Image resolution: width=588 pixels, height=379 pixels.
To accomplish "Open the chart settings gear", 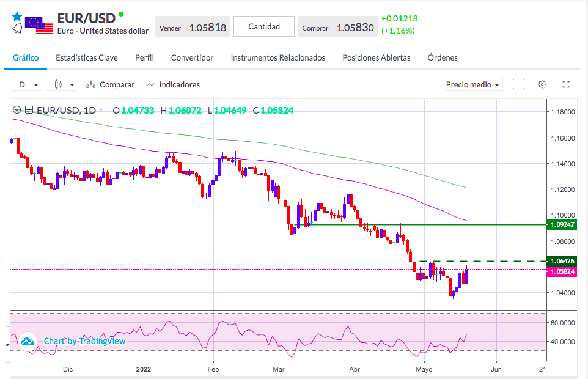I will tap(542, 84).
